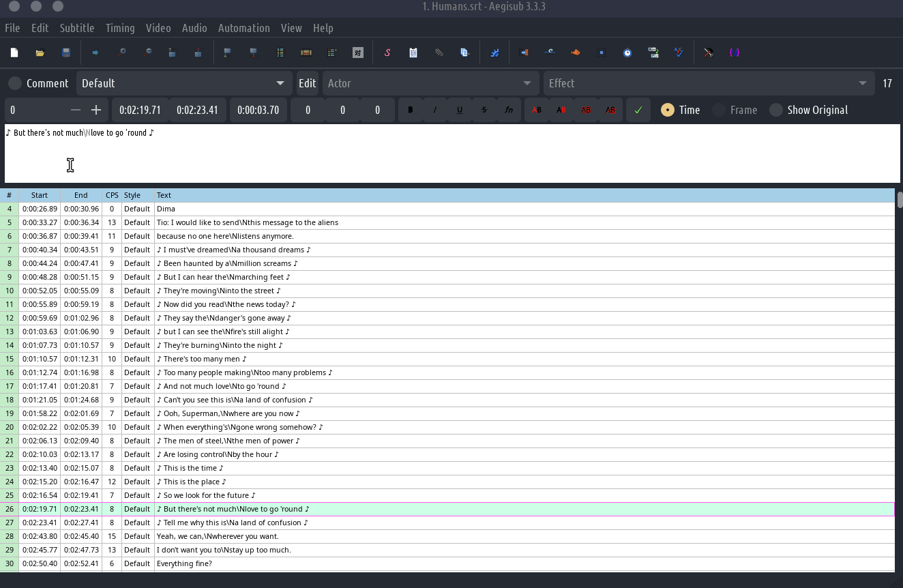Image resolution: width=903 pixels, height=588 pixels.
Task: Open the Styles Manager icon
Action: tap(387, 53)
